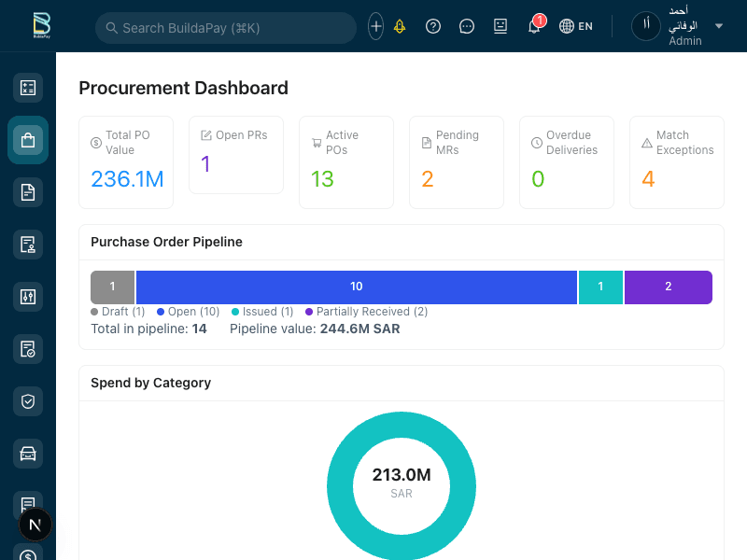747x560 pixels.
Task: Open the help question-mark icon
Action: click(432, 26)
